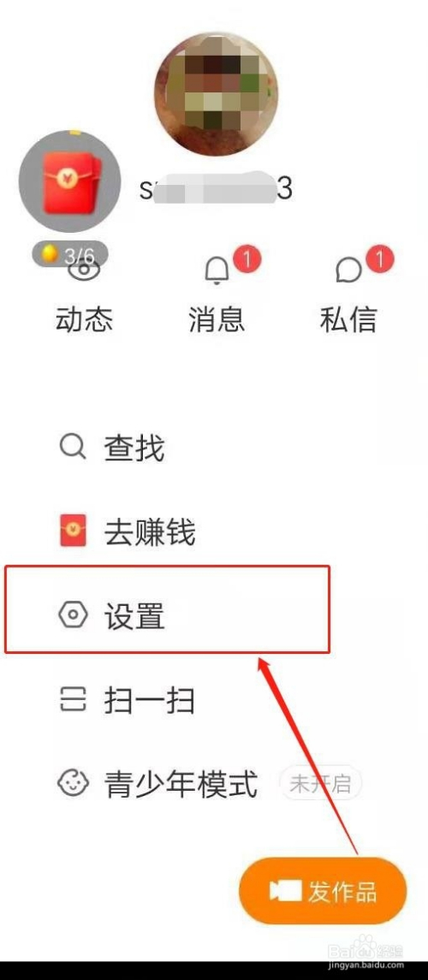The width and height of the screenshot is (428, 980).
Task: Open the 动态 tab
Action: point(85,320)
